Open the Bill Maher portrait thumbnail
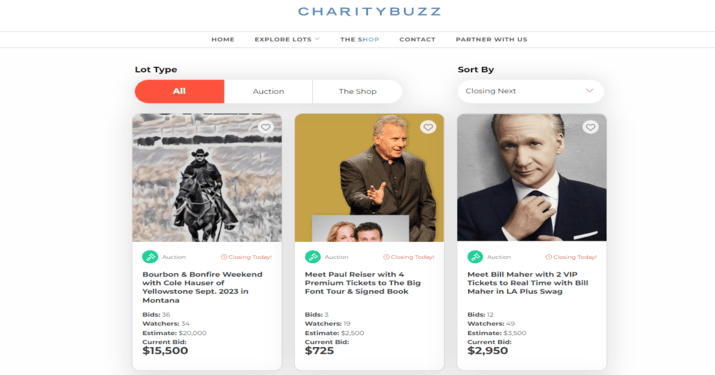This screenshot has height=375, width=715. point(532,177)
